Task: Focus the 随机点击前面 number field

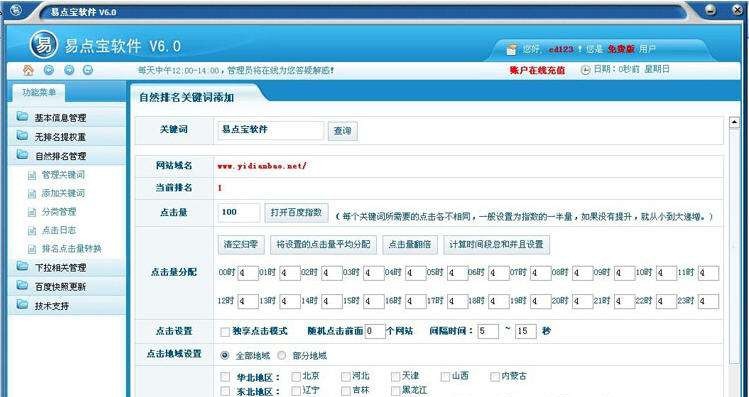Action: [x=375, y=331]
